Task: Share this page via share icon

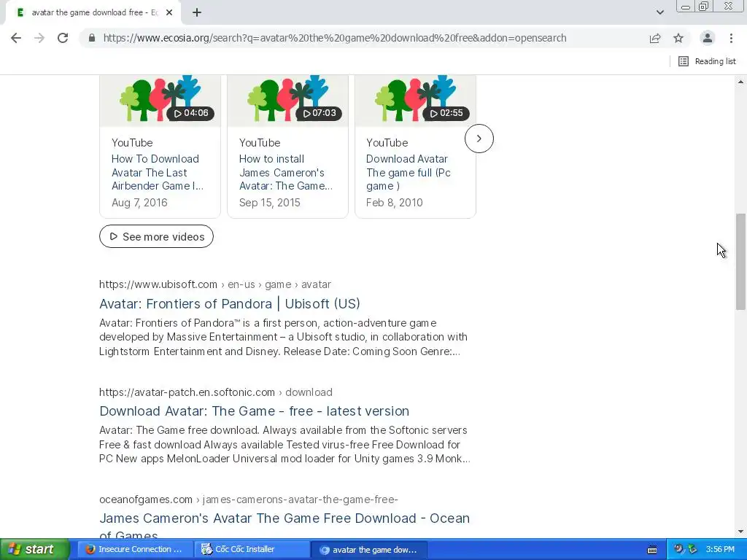Action: point(655,38)
